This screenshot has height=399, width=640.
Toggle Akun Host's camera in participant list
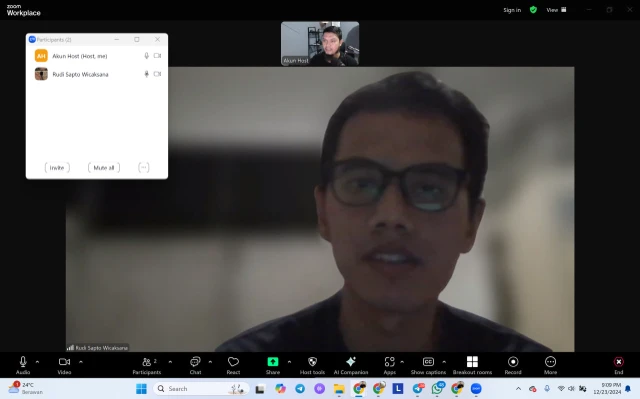(157, 56)
